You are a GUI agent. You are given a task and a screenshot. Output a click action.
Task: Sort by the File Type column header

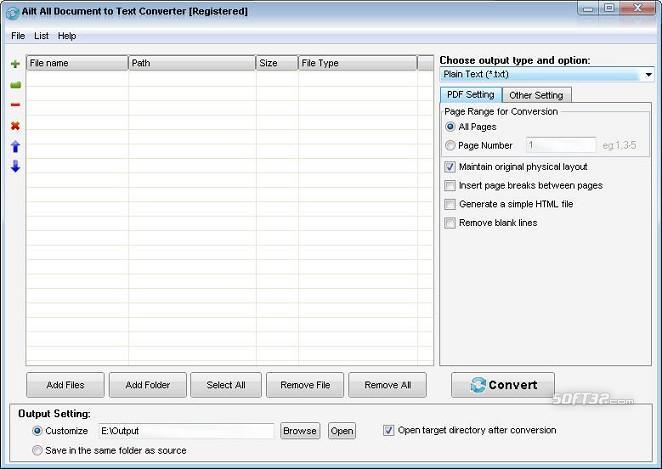click(x=358, y=63)
